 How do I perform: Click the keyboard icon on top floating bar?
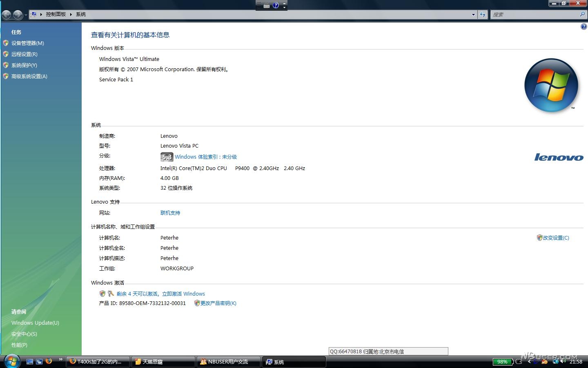click(x=267, y=5)
